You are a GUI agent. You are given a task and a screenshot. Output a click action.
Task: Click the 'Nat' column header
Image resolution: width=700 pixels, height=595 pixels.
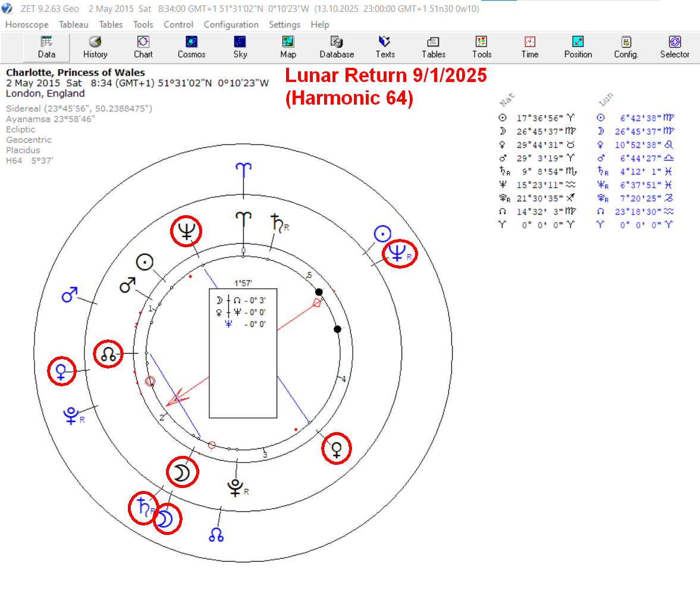[507, 99]
